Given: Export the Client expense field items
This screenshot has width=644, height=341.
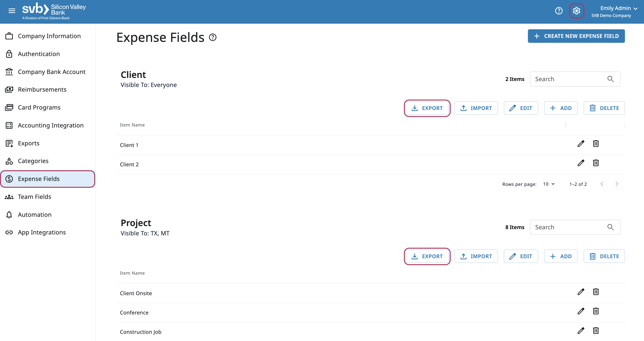Looking at the screenshot, I should (427, 108).
